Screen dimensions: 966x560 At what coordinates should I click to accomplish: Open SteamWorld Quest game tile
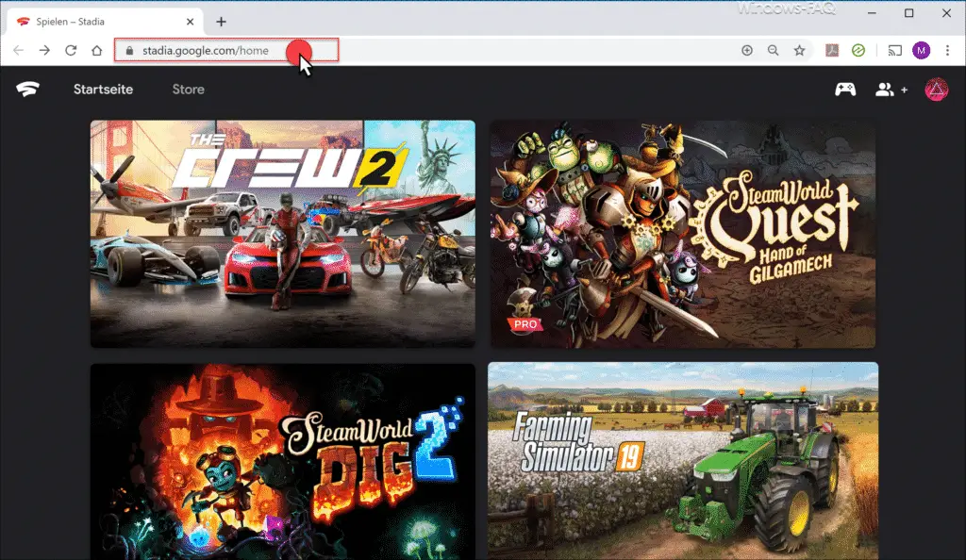[683, 234]
